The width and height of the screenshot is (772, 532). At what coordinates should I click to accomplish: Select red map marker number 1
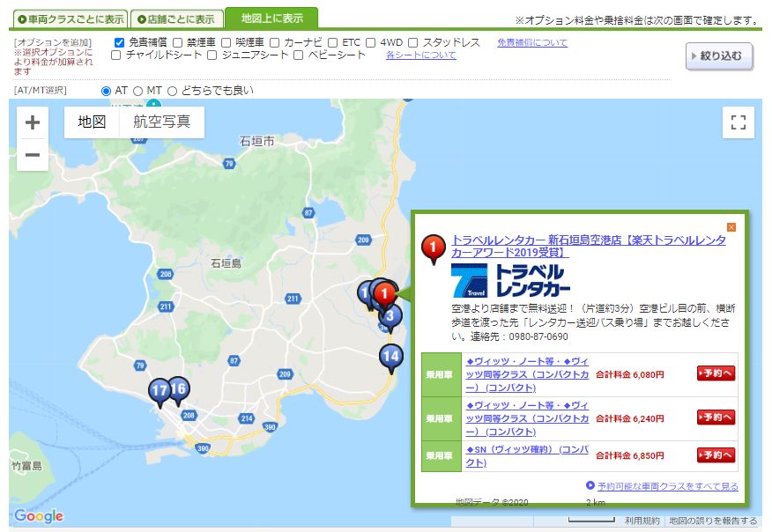pos(385,295)
